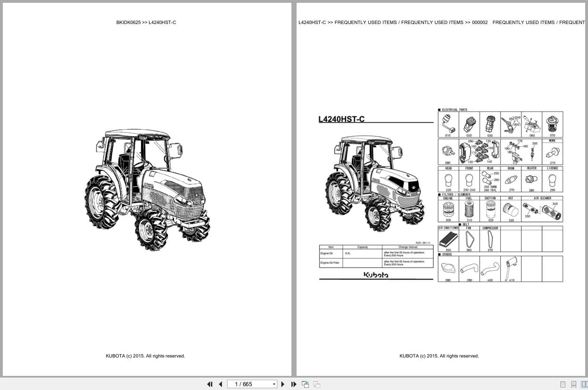
Task: Click the Change interval column header
Action: (x=407, y=247)
